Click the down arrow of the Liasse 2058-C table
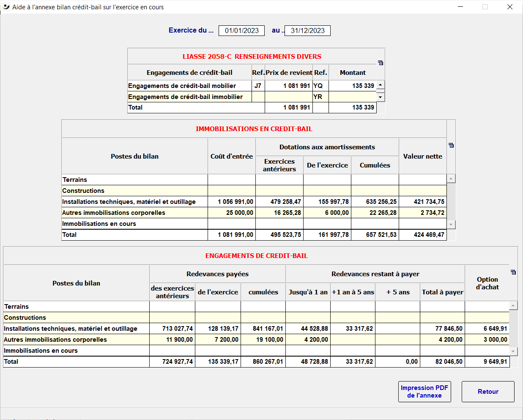Screen dimensions: 523x420 coord(381,97)
